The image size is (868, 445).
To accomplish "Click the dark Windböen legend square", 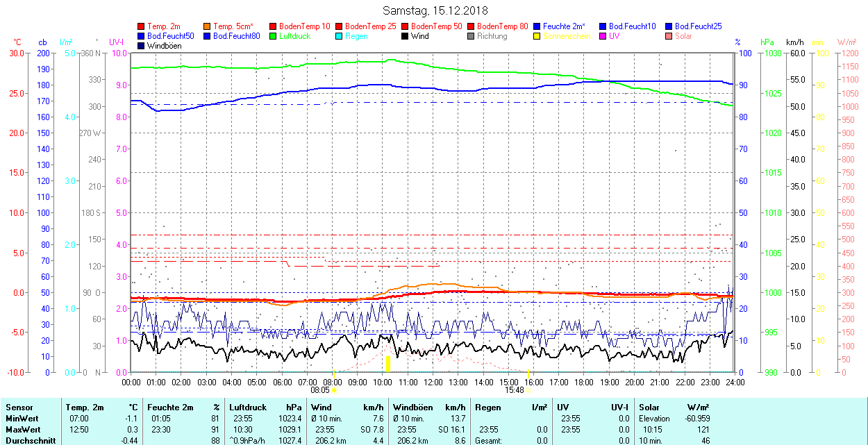I will (142, 46).
